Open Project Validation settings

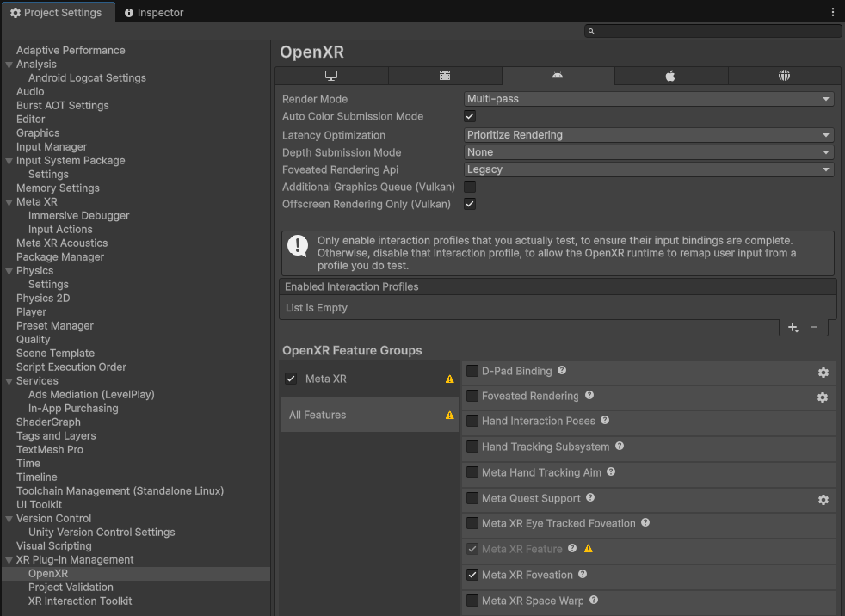[71, 587]
